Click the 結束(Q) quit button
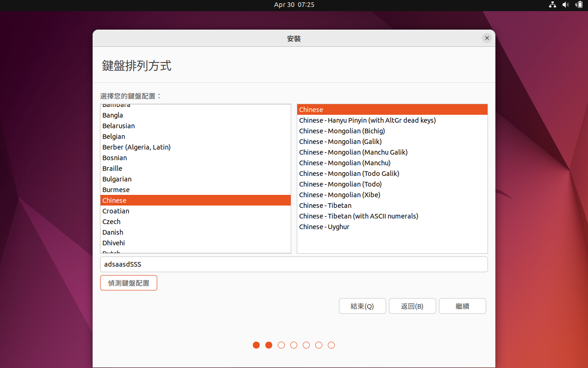588x368 pixels. point(363,306)
